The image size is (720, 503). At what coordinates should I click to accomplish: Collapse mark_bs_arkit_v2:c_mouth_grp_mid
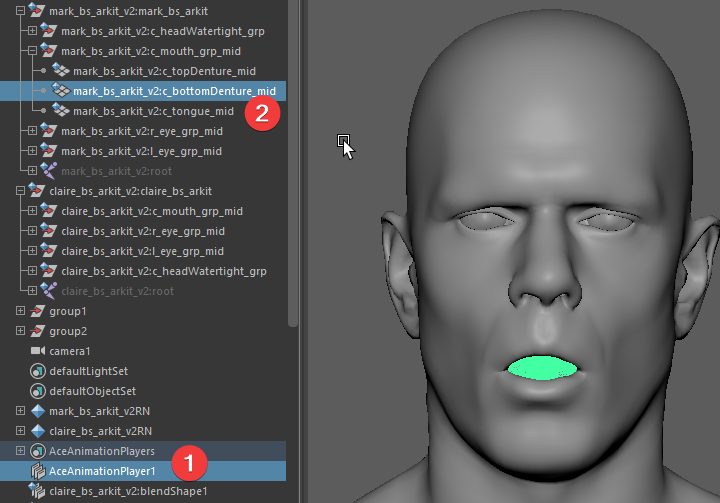[x=32, y=51]
